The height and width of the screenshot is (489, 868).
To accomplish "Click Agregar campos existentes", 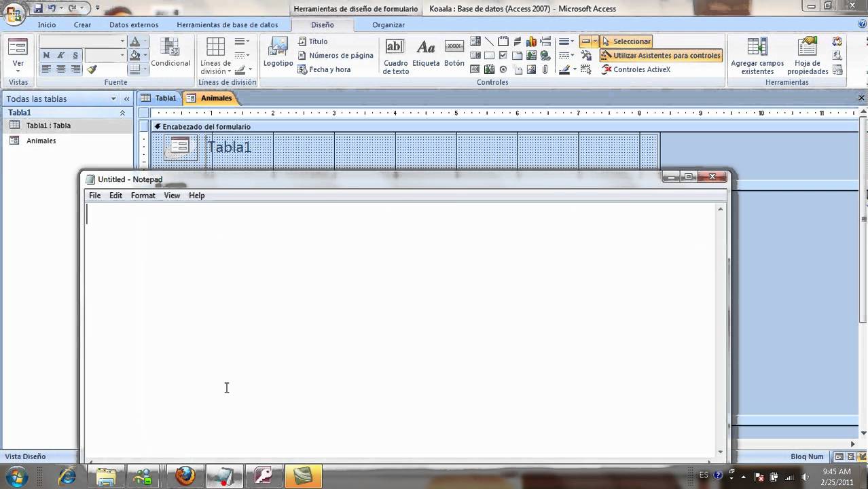I will coord(757,56).
